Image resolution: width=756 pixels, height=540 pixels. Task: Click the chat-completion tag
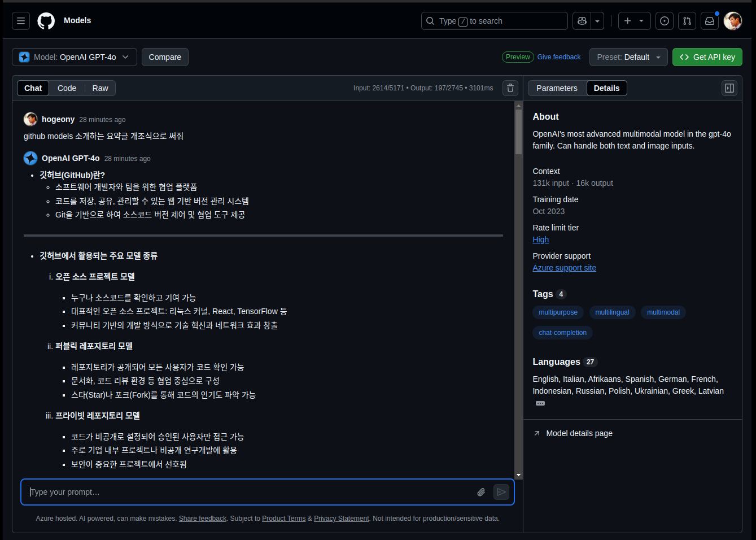(x=562, y=333)
